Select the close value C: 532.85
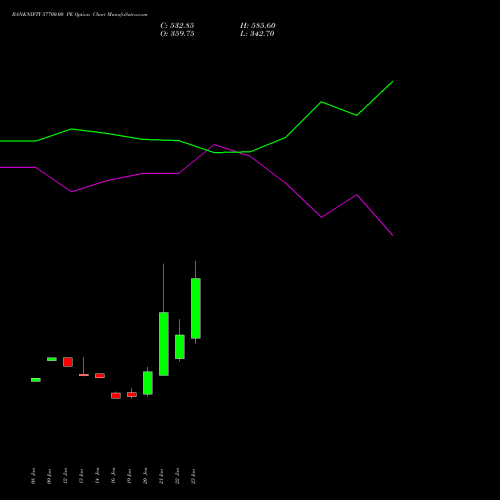Screen dimensions: 500x500 tap(177, 26)
